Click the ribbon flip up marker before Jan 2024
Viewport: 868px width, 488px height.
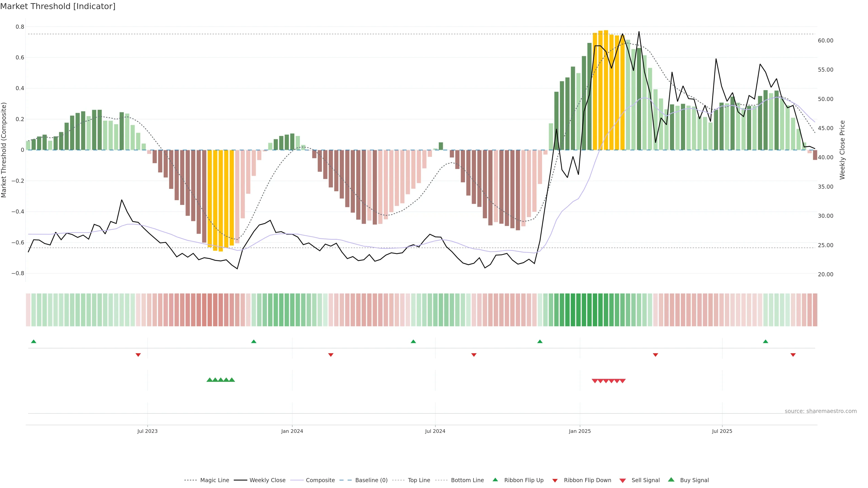pos(254,342)
